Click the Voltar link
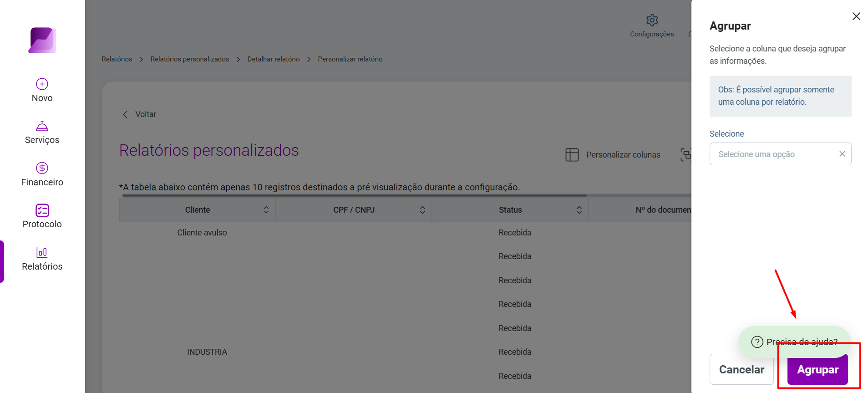The image size is (868, 393). click(x=146, y=114)
